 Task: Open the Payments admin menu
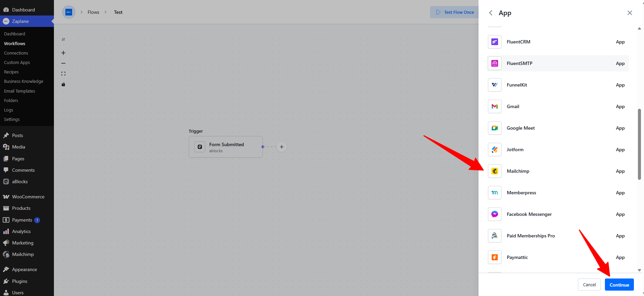[27, 220]
